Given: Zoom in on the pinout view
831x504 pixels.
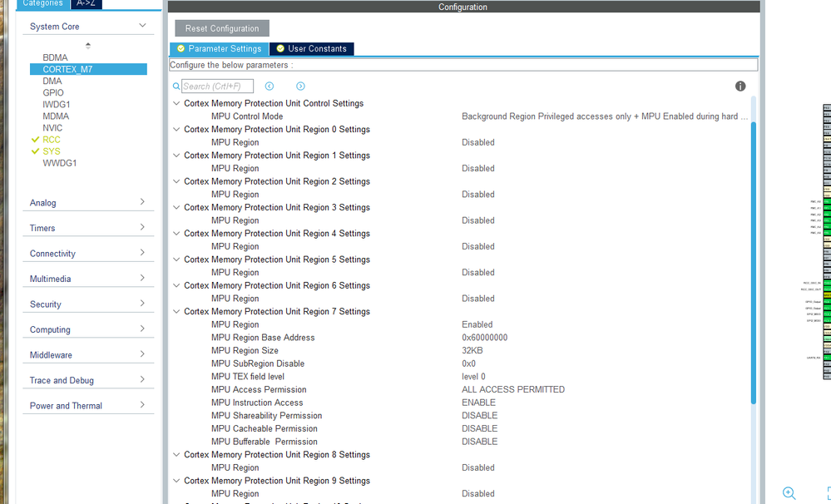Looking at the screenshot, I should tap(789, 493).
